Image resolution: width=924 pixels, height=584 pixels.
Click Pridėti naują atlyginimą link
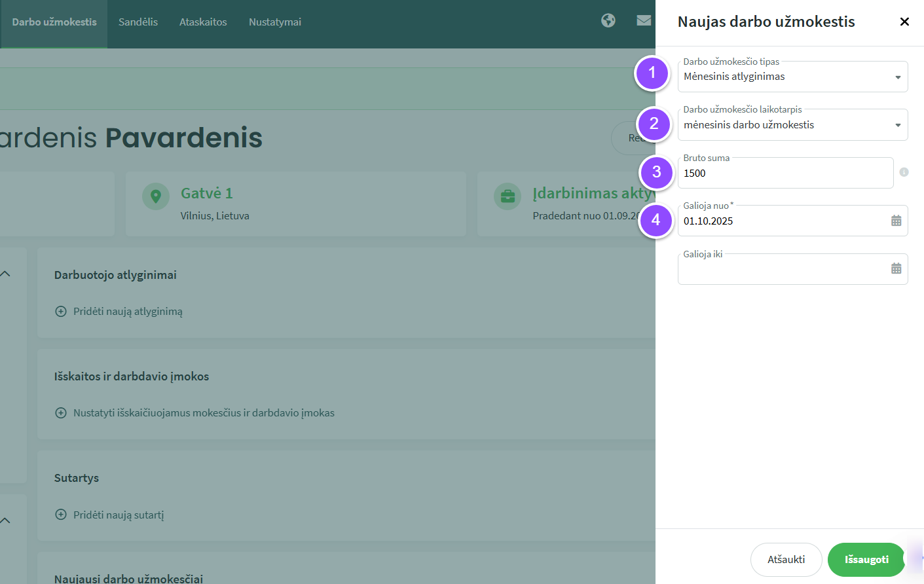128,312
